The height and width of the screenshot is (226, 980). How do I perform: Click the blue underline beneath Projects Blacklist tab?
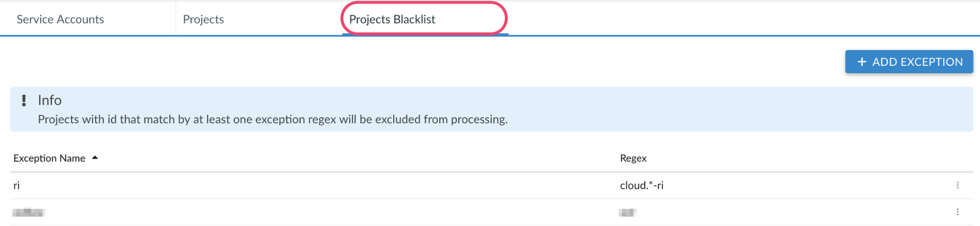(x=425, y=35)
